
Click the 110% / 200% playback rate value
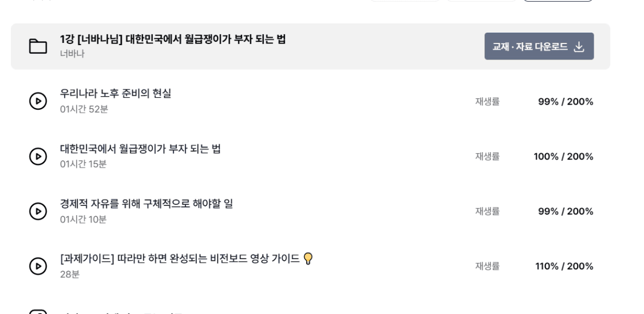(564, 267)
